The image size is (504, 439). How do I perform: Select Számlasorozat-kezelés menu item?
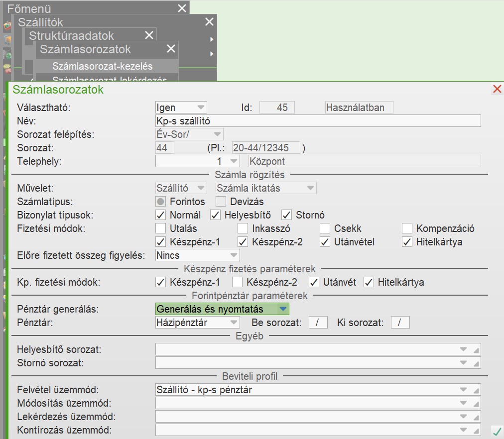(x=102, y=66)
